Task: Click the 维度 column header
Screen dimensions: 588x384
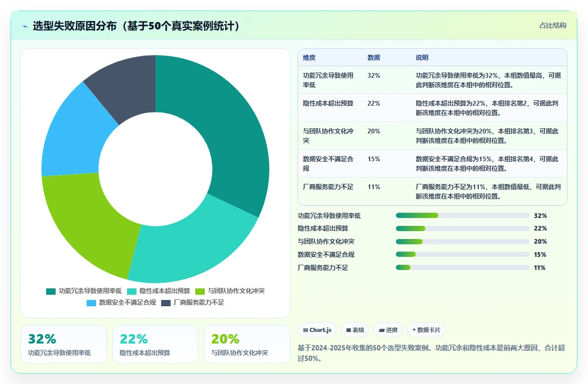Action: tap(309, 57)
